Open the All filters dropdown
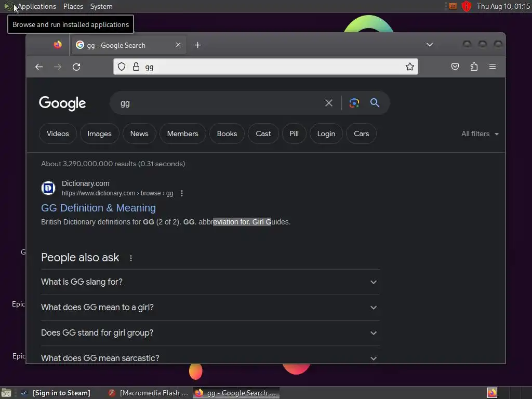The width and height of the screenshot is (532, 399). click(x=480, y=134)
